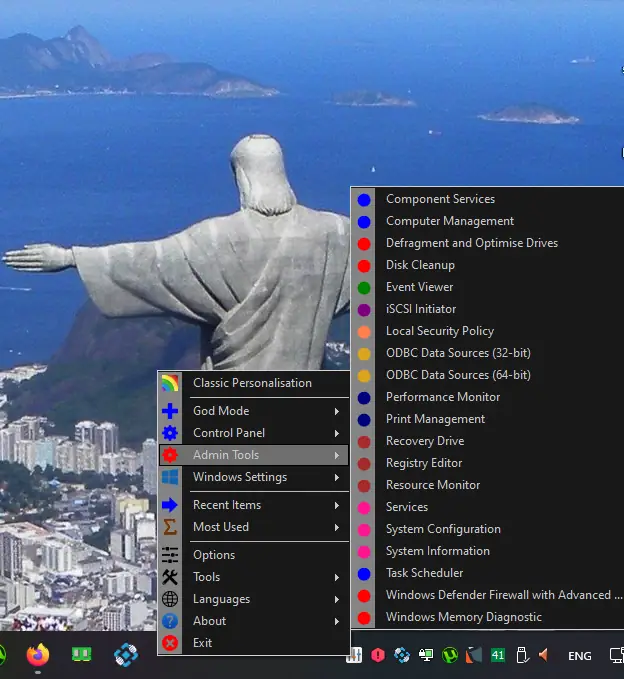
Task: Expand the Recent Items submenu arrow
Action: click(x=337, y=505)
